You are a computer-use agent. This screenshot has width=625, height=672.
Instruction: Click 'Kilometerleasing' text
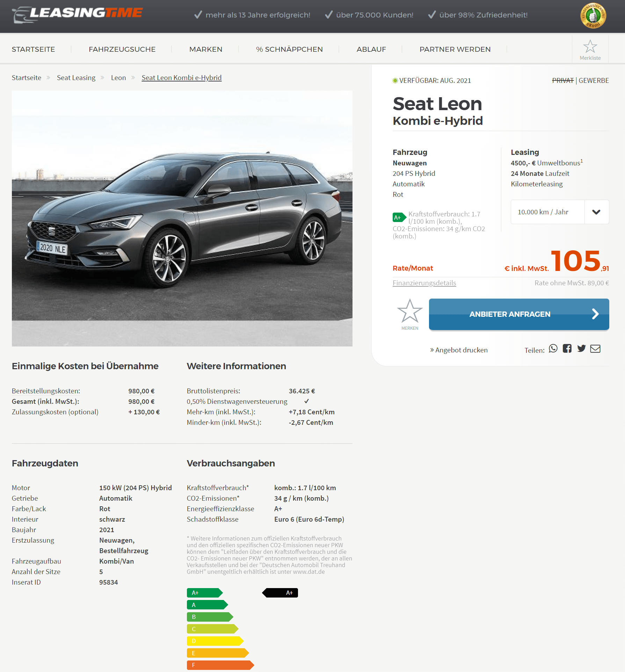click(x=537, y=184)
